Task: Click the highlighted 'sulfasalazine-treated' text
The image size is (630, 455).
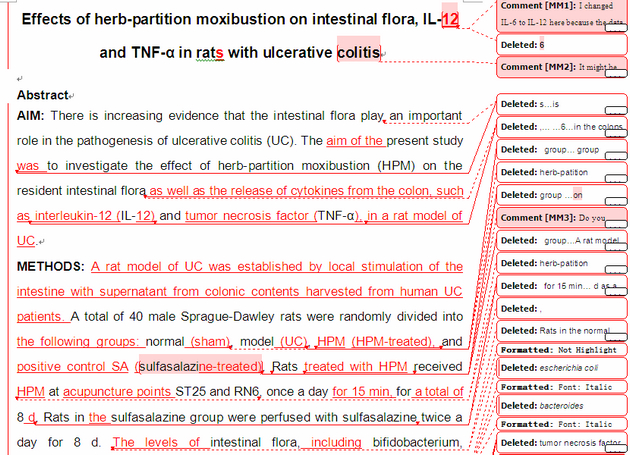Action: 200,367
